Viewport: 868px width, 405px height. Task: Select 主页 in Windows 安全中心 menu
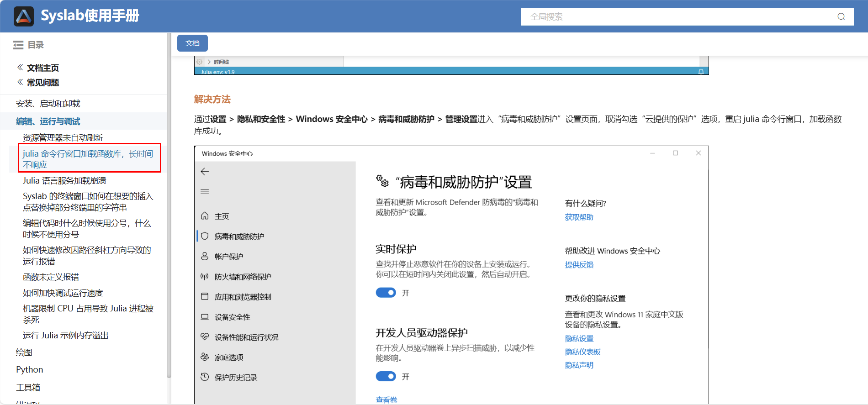[x=222, y=216]
